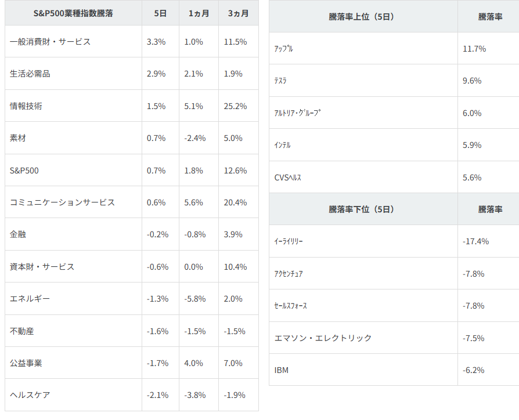The image size is (519, 420).
Task: Select the 1ヵ月 column header
Action: pos(199,13)
